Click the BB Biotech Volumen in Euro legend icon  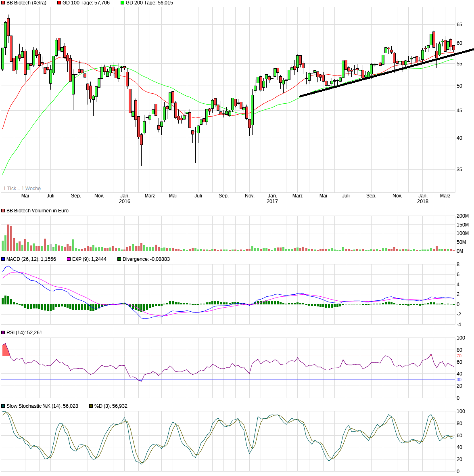coord(3,210)
